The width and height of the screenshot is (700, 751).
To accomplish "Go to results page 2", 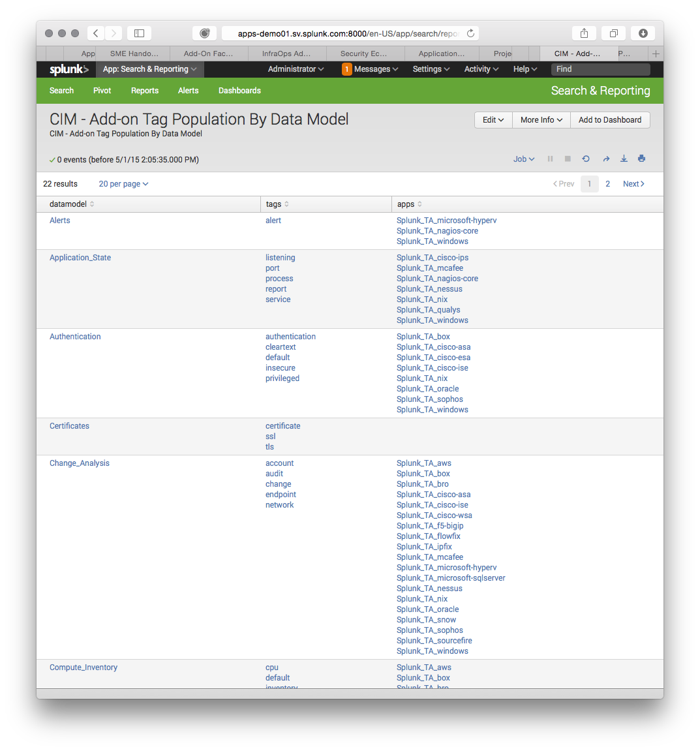I will pyautogui.click(x=607, y=184).
